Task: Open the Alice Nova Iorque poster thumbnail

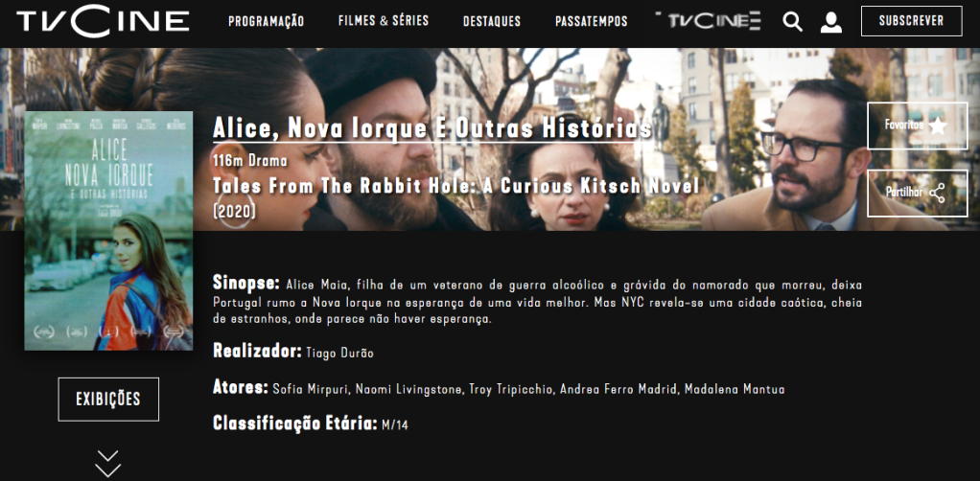Action: 108,231
